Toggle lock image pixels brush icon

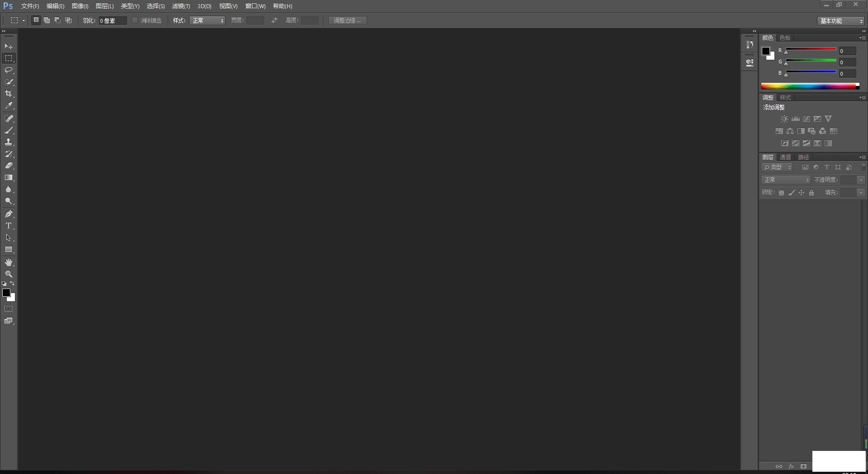pos(792,193)
